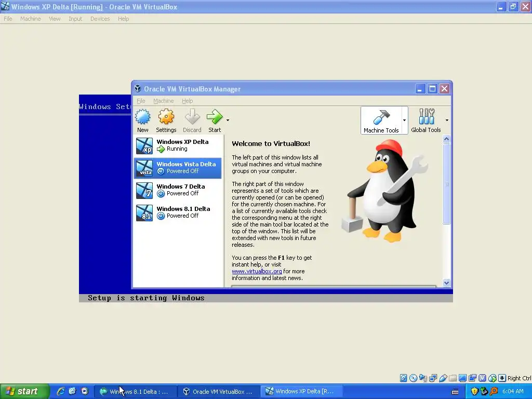Click display settings status icon

coord(462,378)
